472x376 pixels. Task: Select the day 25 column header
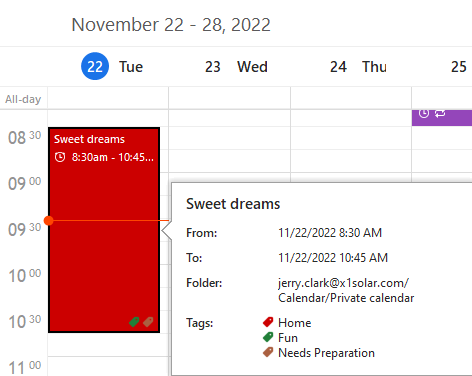point(459,67)
